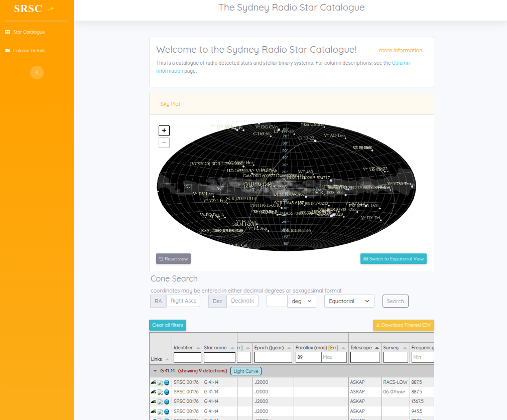Screen dimensions: 507x420
Task: Click the G 13-22 label in sky plot
Action: tap(306, 138)
